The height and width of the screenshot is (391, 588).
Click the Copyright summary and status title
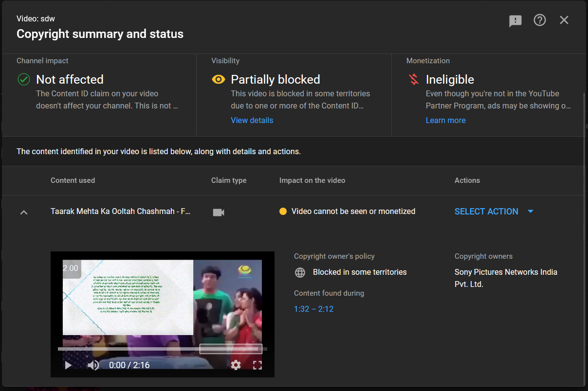click(x=100, y=34)
